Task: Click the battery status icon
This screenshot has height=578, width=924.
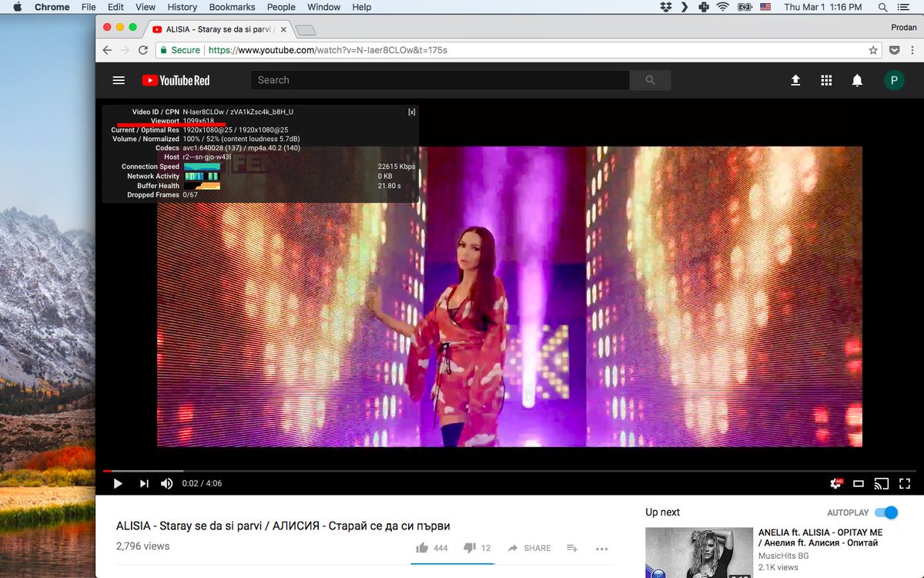Action: [745, 7]
